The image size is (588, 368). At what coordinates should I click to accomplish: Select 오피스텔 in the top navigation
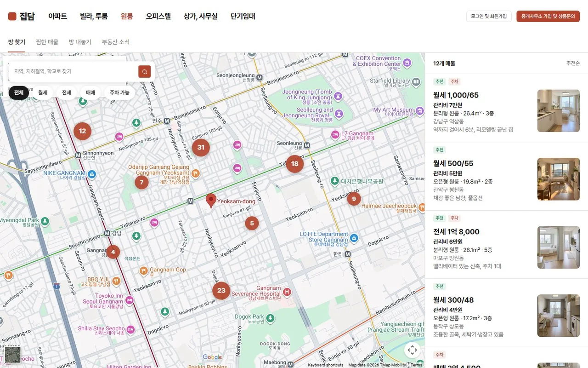click(x=158, y=17)
